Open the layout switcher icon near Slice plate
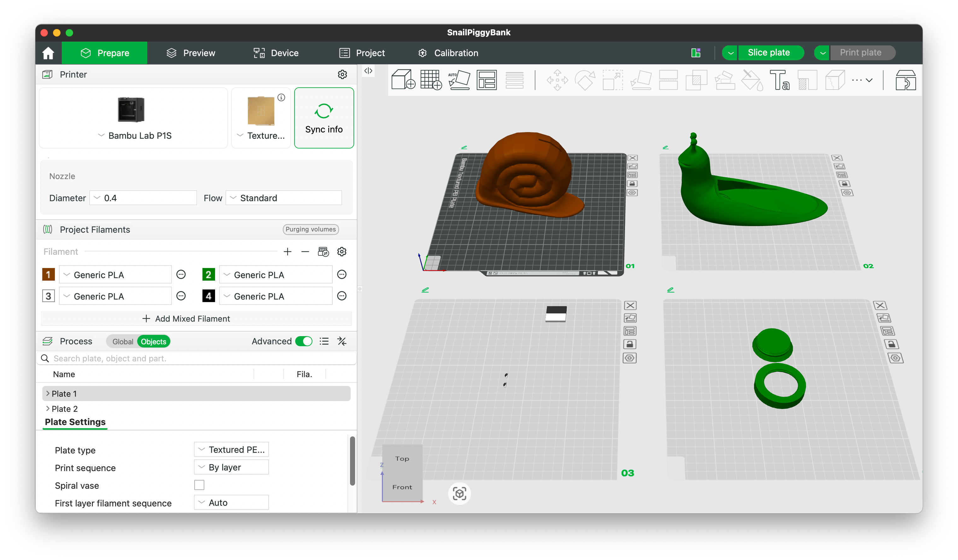The height and width of the screenshot is (560, 958). tap(696, 53)
